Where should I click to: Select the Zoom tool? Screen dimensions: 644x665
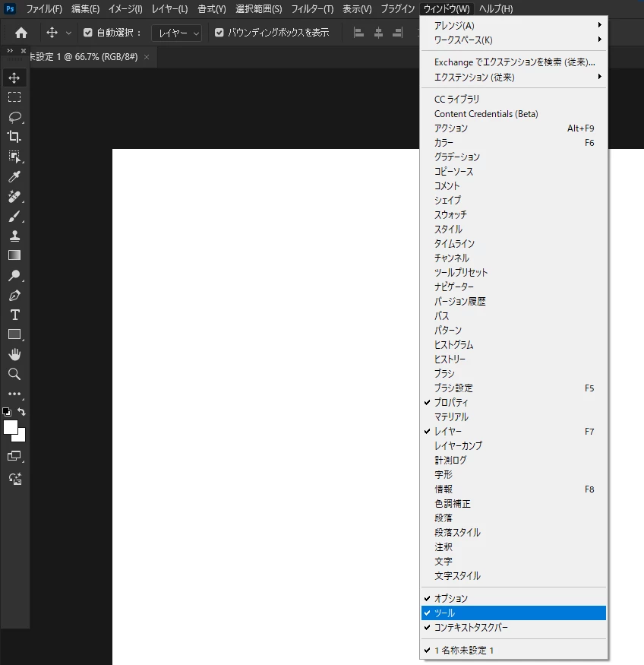[14, 374]
